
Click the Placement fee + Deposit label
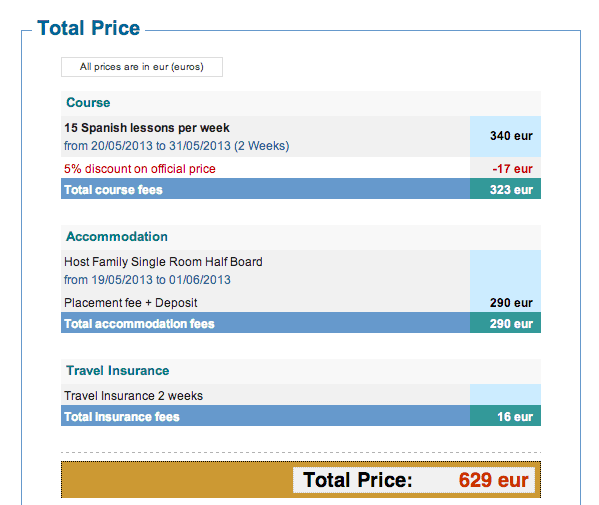(x=131, y=303)
